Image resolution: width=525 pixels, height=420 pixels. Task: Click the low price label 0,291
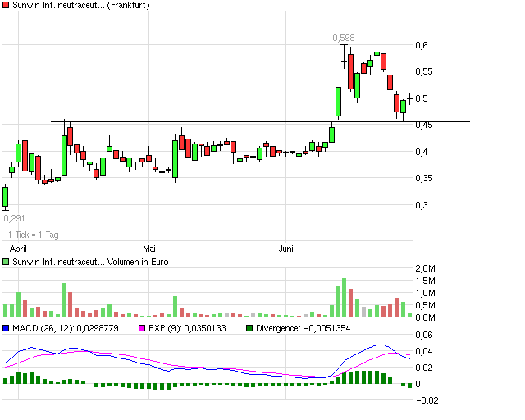(14, 218)
